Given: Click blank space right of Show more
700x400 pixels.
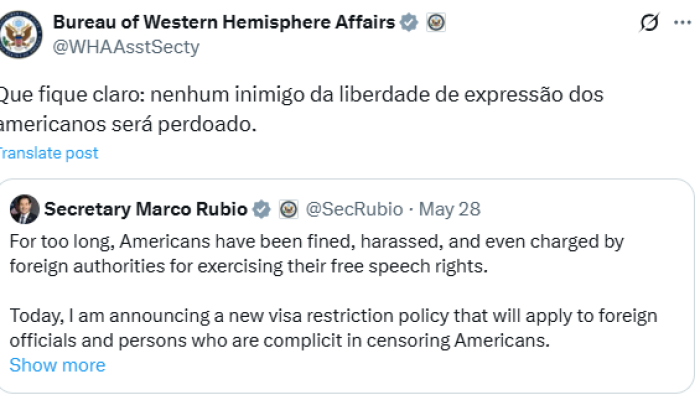Looking at the screenshot, I should (x=400, y=365).
